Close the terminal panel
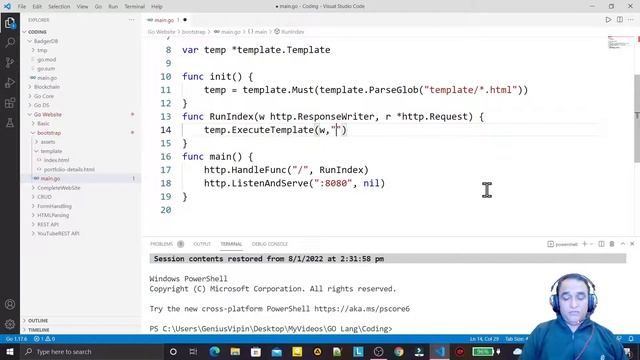 (632, 244)
